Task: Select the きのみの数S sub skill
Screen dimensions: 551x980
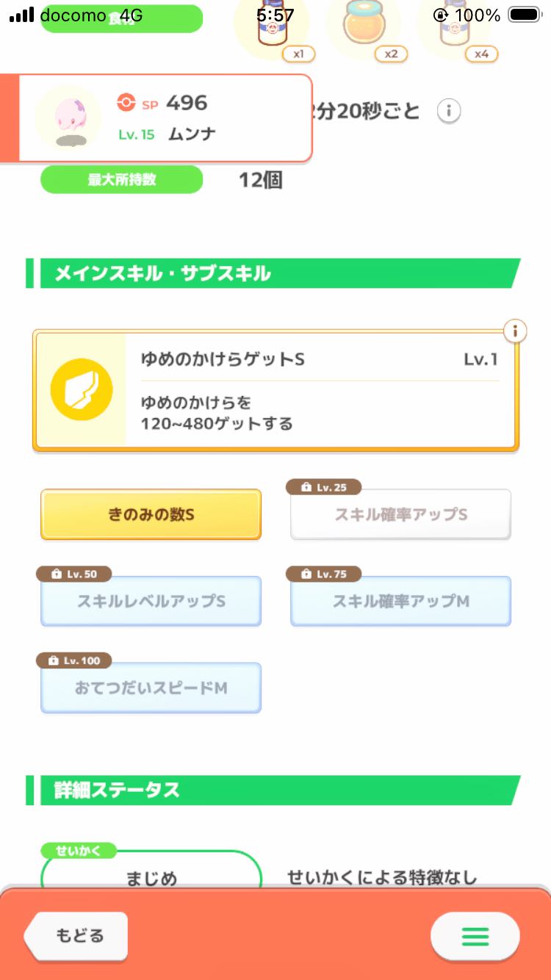Action: (x=151, y=514)
